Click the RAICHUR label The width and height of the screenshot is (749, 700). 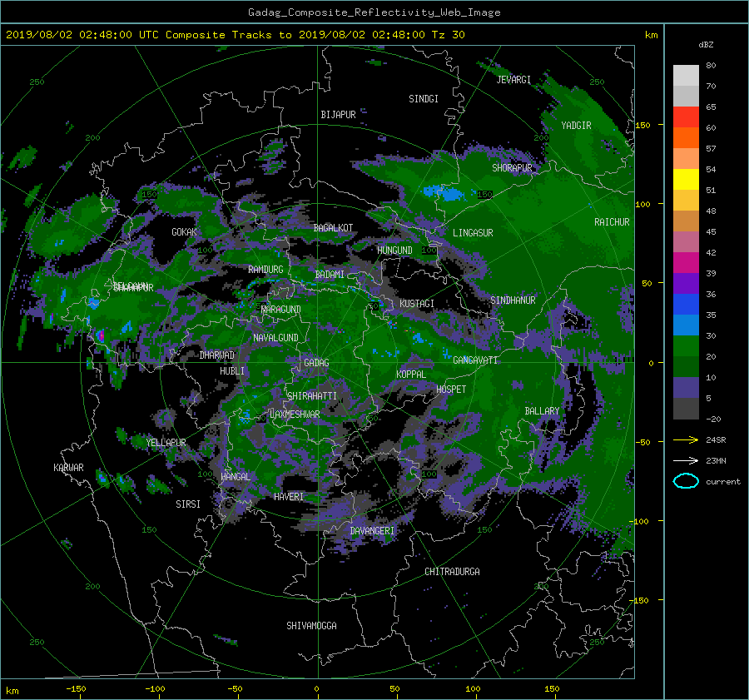point(612,222)
